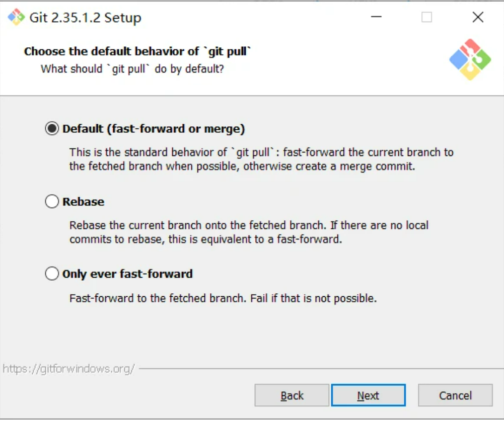504x421 pixels.
Task: Click the greyed-out maximize window button
Action: (x=426, y=17)
